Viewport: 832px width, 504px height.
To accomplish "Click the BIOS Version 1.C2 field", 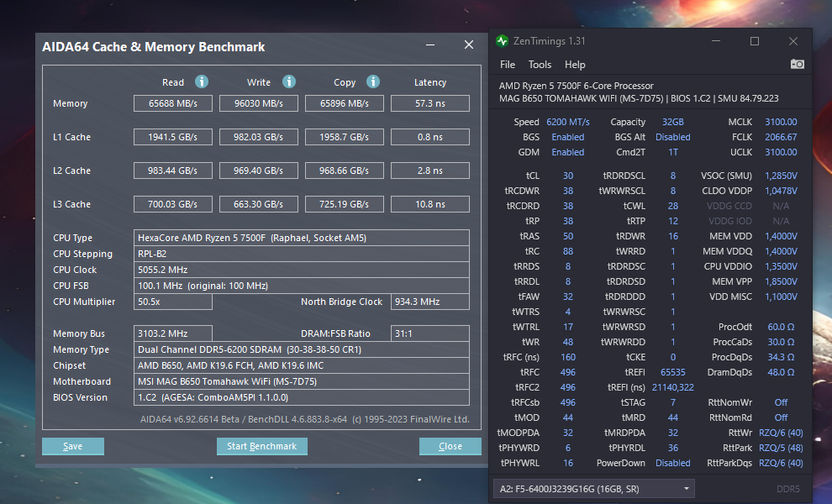I will (302, 397).
